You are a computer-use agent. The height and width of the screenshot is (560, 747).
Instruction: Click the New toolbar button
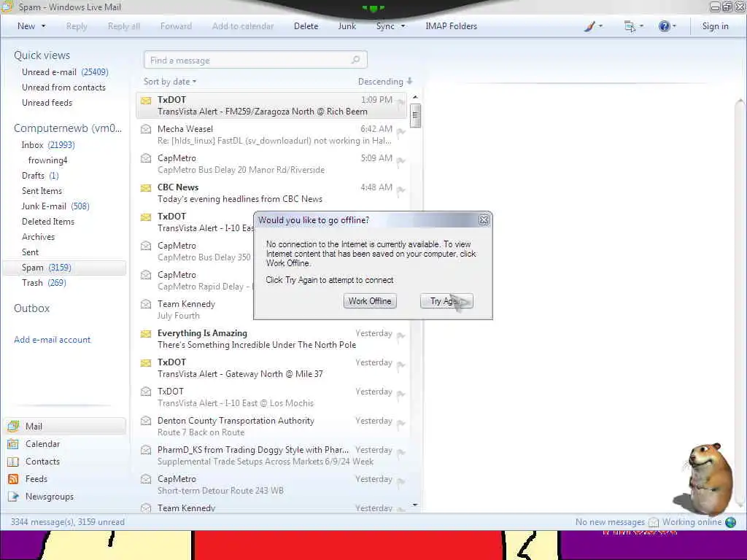(26, 26)
